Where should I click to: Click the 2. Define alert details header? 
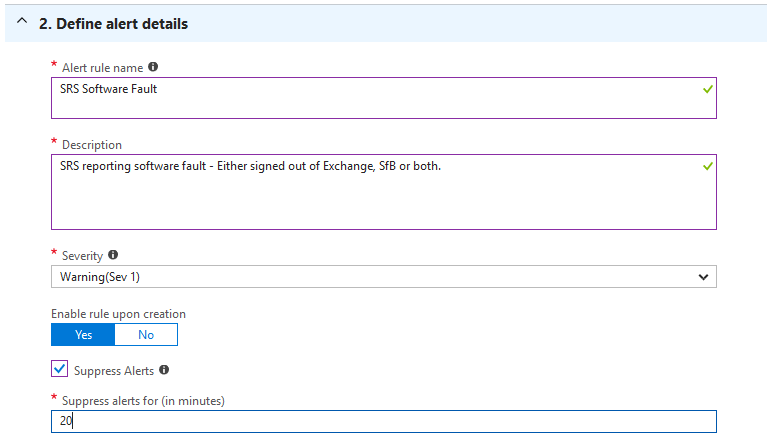(x=113, y=24)
